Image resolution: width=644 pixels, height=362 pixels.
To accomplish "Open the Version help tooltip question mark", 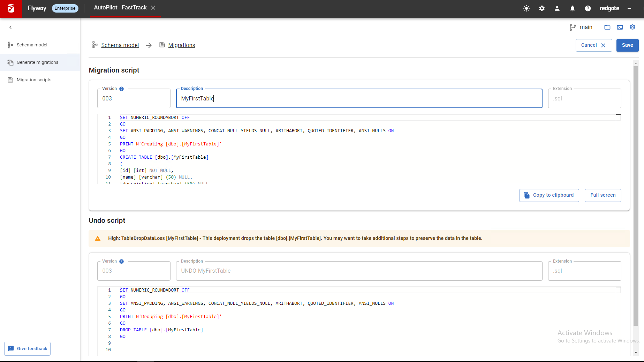I will coord(121,89).
